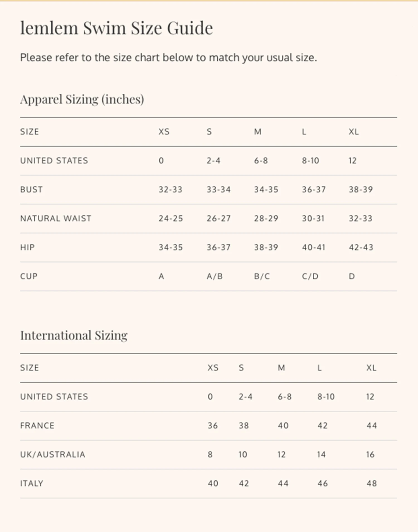This screenshot has height=532, width=418.
Task: Select the C/D cup value
Action: (x=310, y=276)
